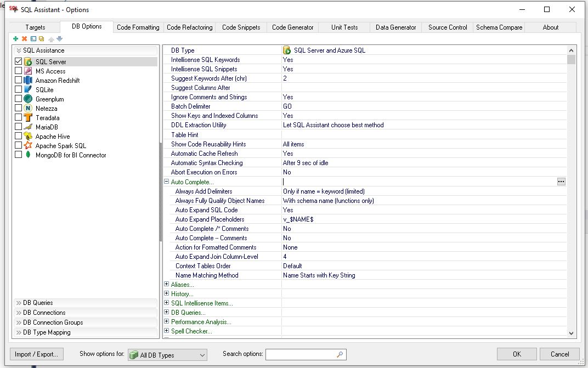The image size is (588, 368).
Task: Click the MariaDB seal icon
Action: [28, 127]
